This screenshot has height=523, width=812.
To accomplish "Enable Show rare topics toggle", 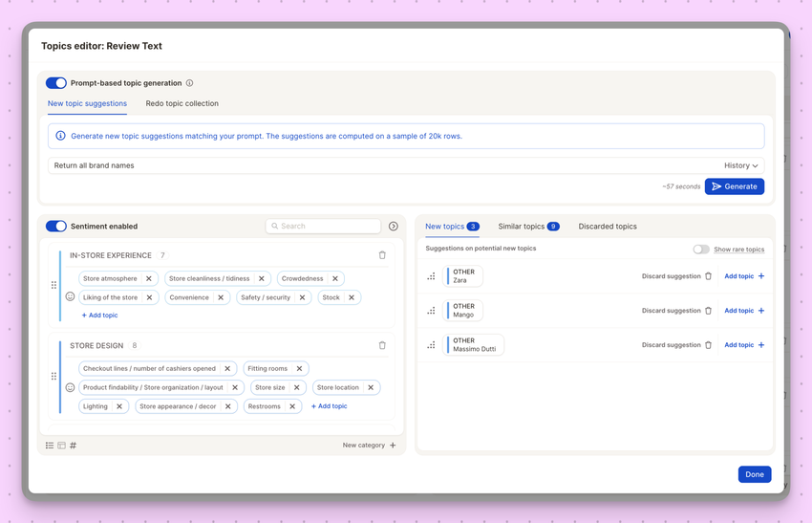I will click(x=701, y=250).
